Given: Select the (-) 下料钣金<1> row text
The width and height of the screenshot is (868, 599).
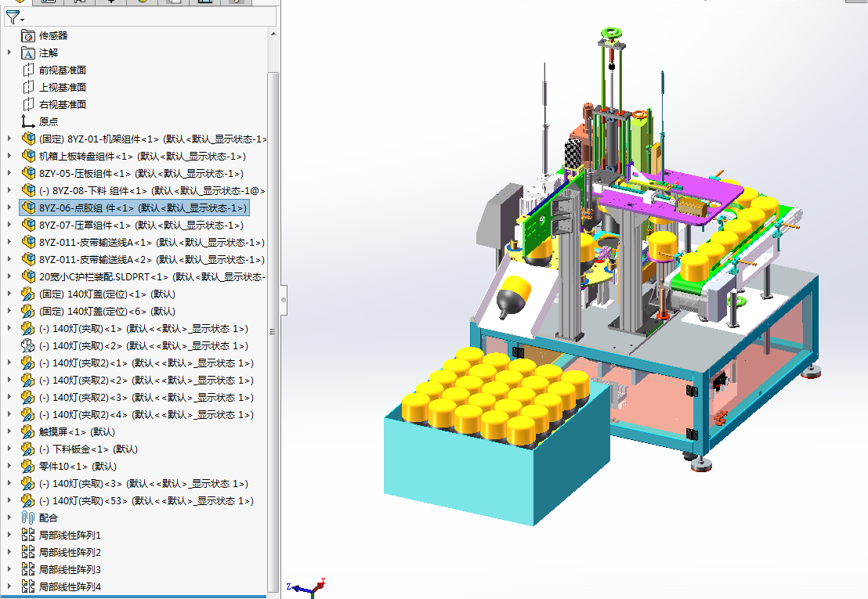Looking at the screenshot, I should [x=88, y=449].
